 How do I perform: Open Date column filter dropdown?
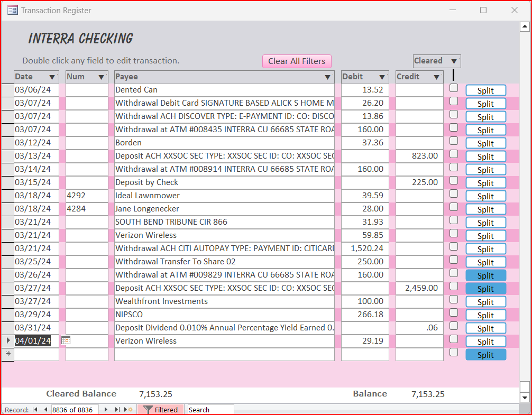tap(52, 77)
